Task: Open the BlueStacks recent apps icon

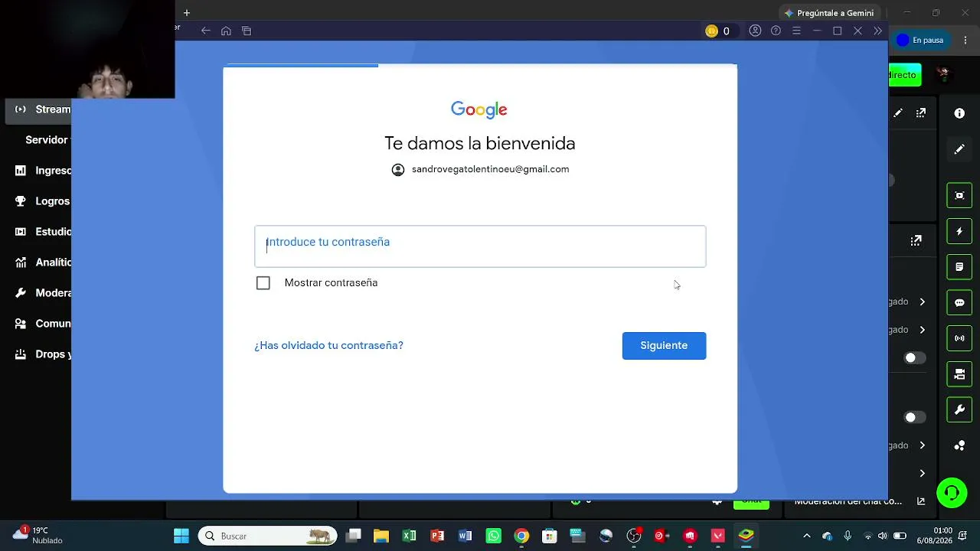Action: pyautogui.click(x=247, y=31)
